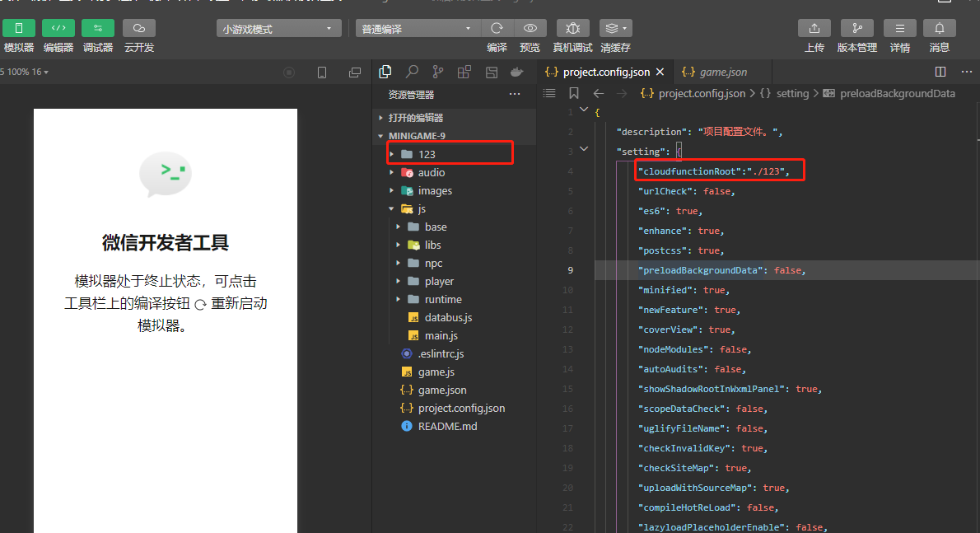Expand the npc folder
The image size is (980, 533).
click(x=455, y=263)
